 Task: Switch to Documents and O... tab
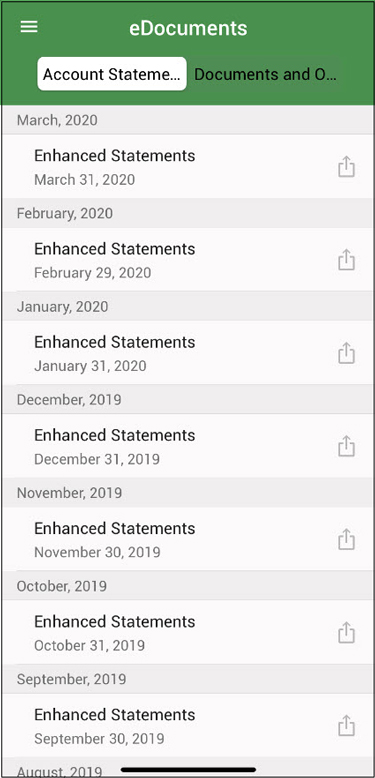pyautogui.click(x=265, y=74)
